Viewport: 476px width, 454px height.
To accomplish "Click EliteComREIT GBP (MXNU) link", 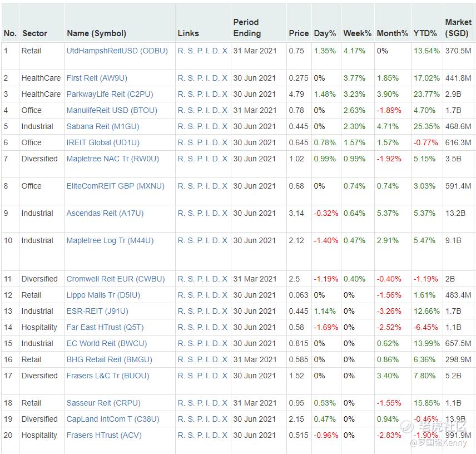I will 115,186.
